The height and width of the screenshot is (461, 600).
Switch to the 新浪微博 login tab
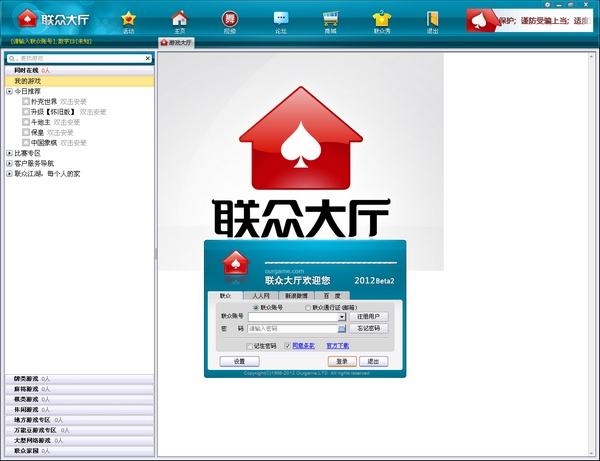click(x=296, y=296)
